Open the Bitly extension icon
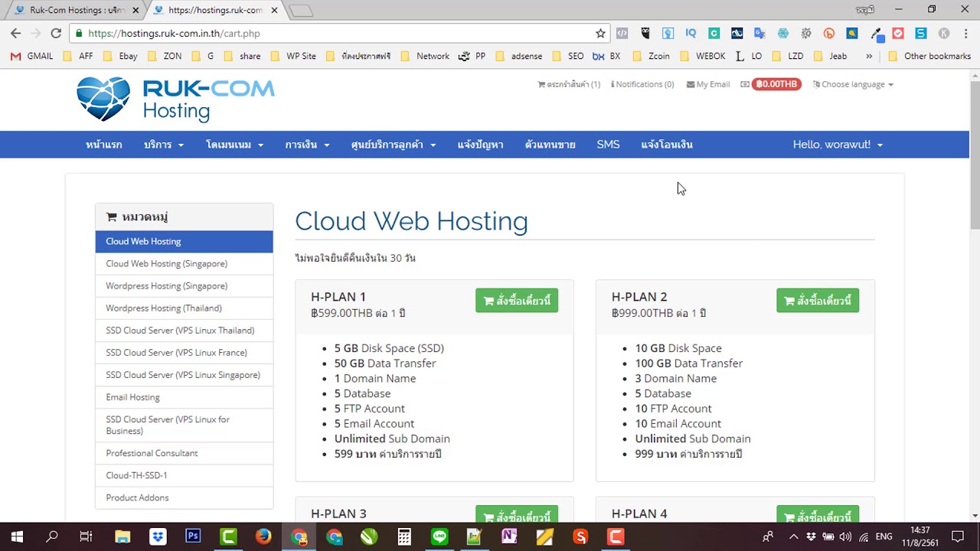The height and width of the screenshot is (551, 980). [x=828, y=34]
